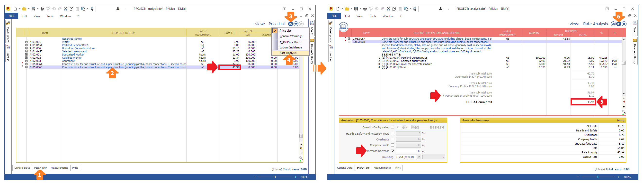Click Print icon in left window toolbar
The width and height of the screenshot is (644, 185).
point(42,9)
